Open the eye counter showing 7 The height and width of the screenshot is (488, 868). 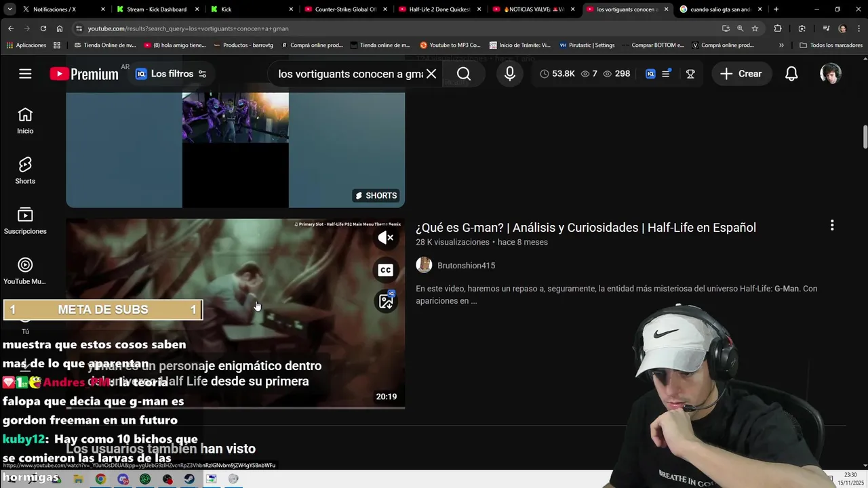click(x=589, y=74)
